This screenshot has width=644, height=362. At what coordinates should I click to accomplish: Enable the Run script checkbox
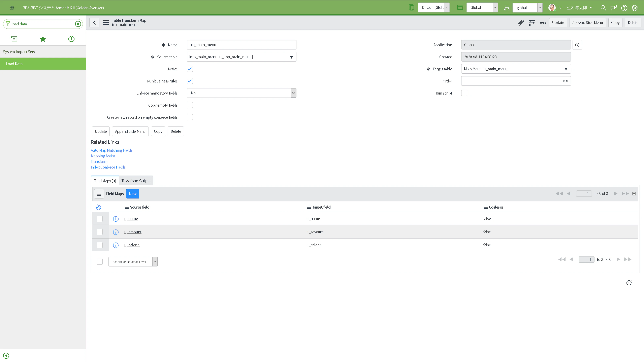click(x=464, y=93)
